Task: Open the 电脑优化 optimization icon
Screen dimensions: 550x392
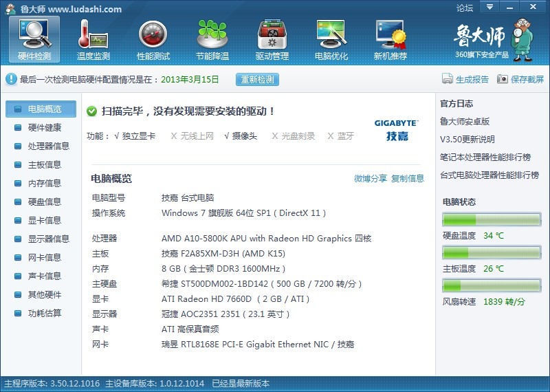Action: (331, 39)
